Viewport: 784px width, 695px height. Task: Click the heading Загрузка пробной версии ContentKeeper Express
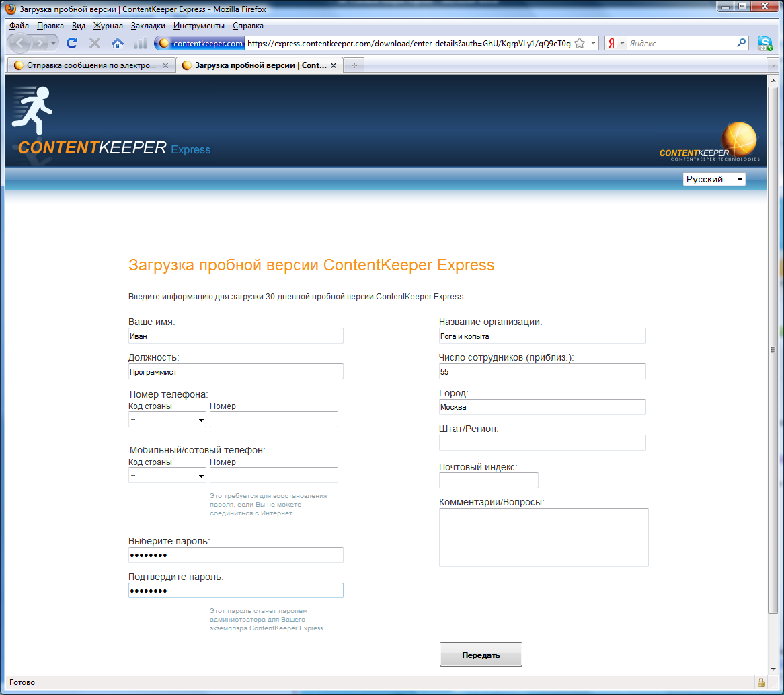tap(311, 265)
